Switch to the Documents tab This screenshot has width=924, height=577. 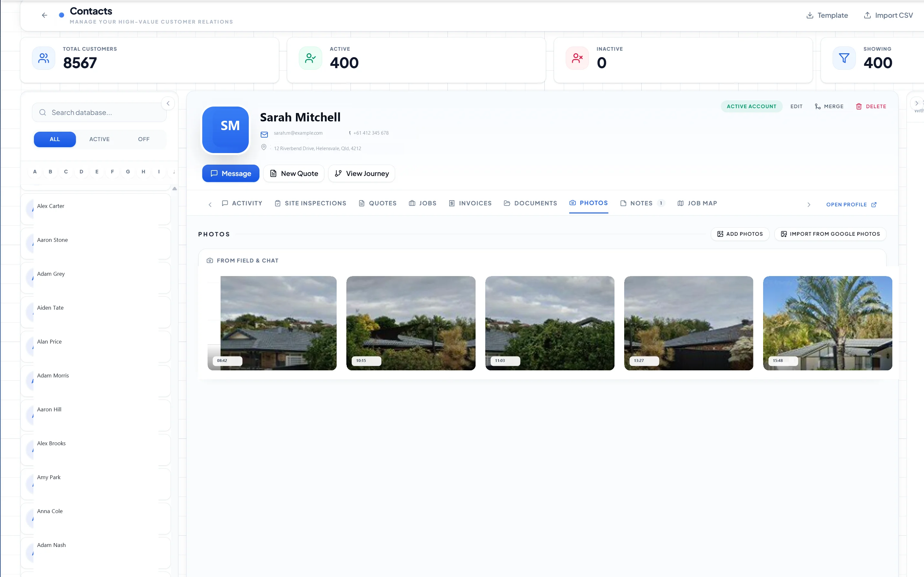point(530,203)
